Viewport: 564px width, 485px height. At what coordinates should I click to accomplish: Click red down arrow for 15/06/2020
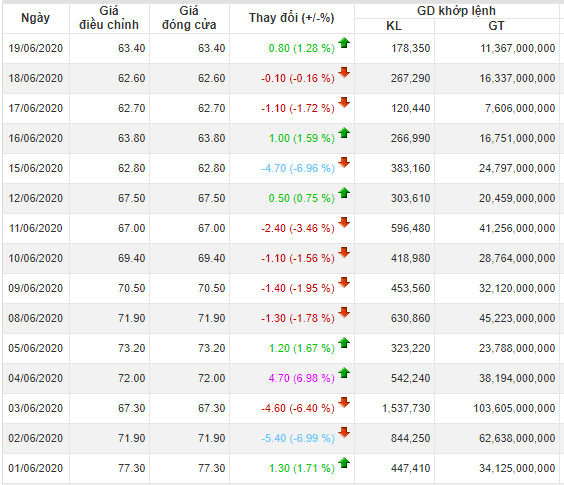click(344, 163)
